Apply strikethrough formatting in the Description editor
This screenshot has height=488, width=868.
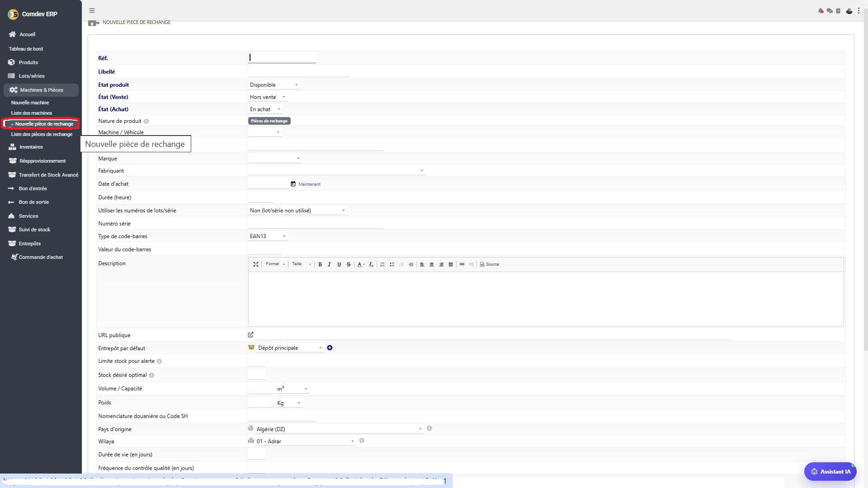[x=349, y=264]
